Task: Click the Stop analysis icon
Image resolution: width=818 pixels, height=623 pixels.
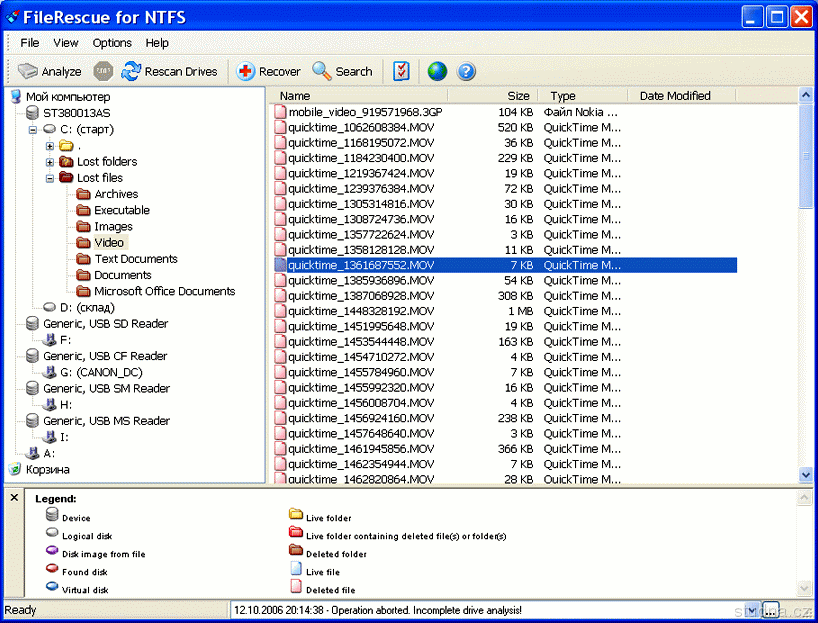Action: 103,71
